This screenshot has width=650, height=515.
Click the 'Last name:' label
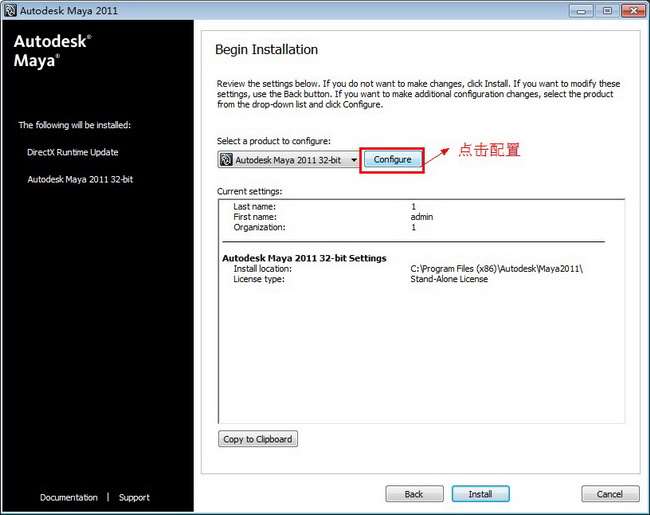(x=254, y=206)
